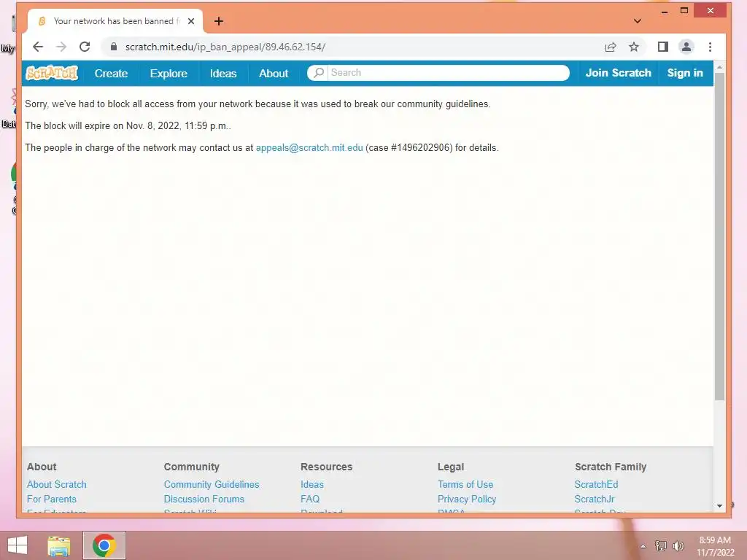This screenshot has width=747, height=560.
Task: Open the Explore menu item
Action: 169,74
